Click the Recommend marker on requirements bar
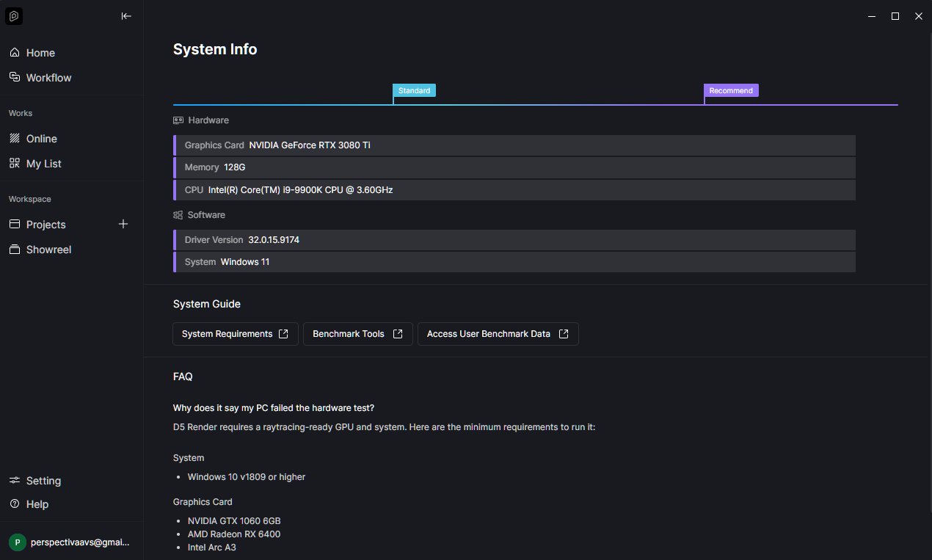This screenshot has height=560, width=932. [x=731, y=90]
